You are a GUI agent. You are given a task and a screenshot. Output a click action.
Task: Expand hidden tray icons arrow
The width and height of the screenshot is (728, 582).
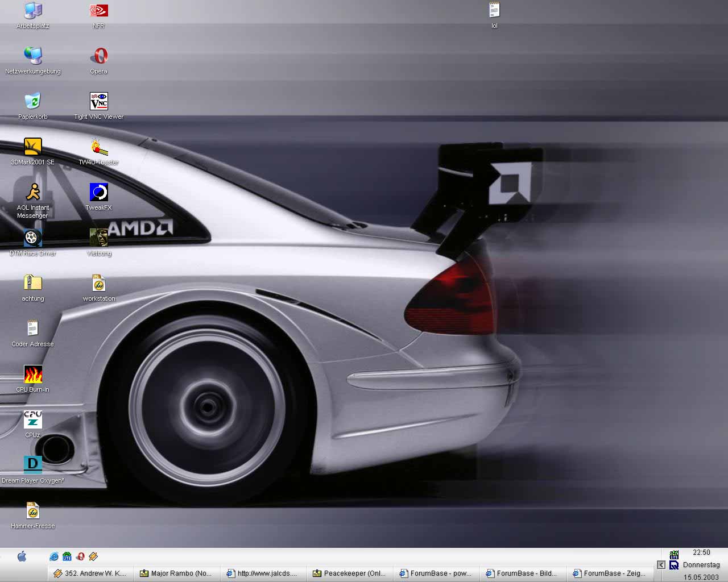661,565
